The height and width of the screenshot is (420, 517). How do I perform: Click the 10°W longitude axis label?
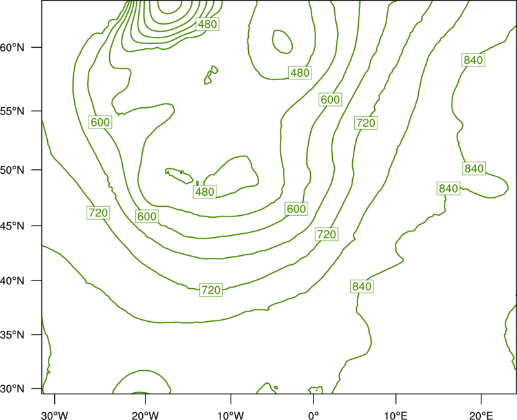pyautogui.click(x=231, y=415)
